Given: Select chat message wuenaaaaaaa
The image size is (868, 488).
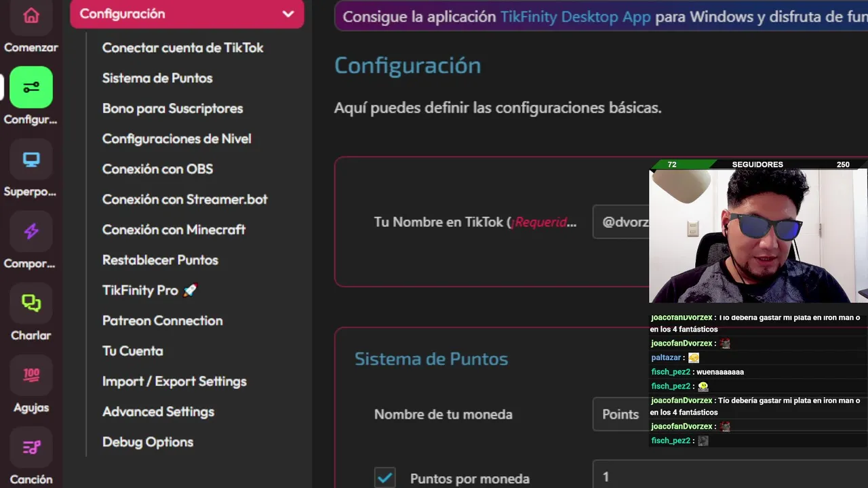Looking at the screenshot, I should (719, 372).
